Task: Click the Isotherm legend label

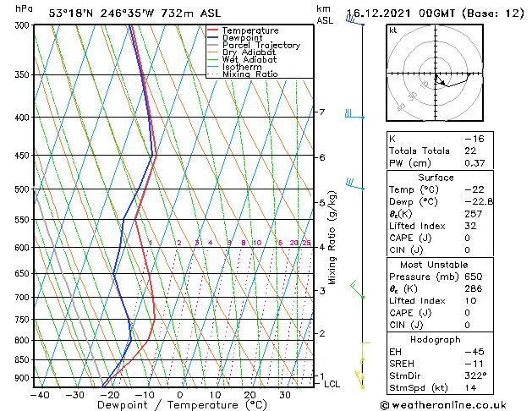Action: click(x=242, y=67)
